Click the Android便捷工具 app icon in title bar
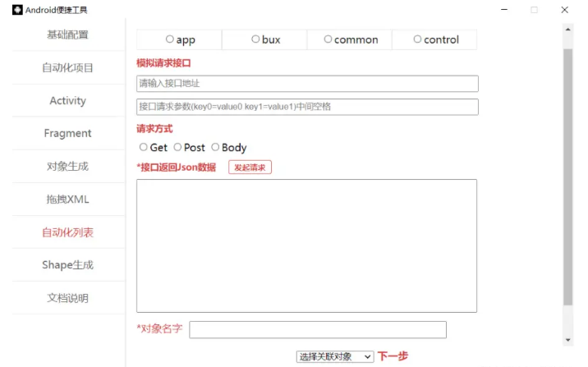 click(17, 10)
